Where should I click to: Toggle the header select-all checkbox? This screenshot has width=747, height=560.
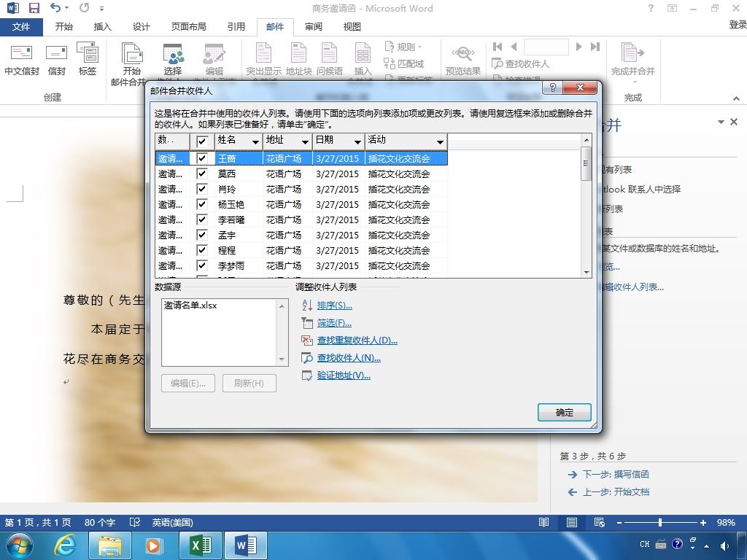[x=202, y=141]
